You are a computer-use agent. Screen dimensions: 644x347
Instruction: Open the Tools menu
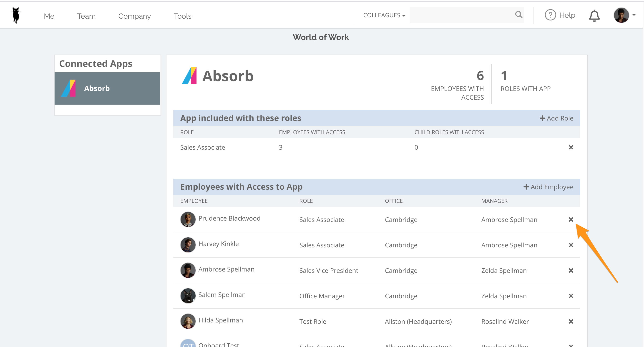tap(183, 16)
